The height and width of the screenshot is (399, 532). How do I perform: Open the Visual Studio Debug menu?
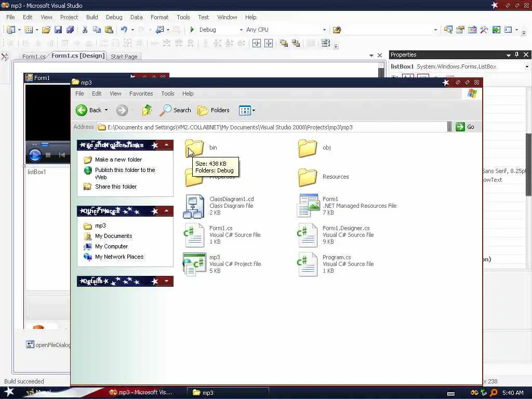[114, 17]
